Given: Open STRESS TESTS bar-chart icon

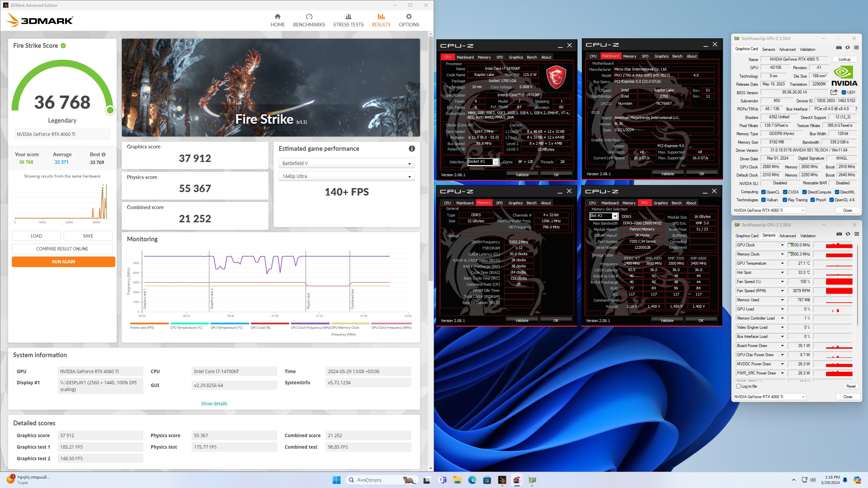Looking at the screenshot, I should (348, 16).
